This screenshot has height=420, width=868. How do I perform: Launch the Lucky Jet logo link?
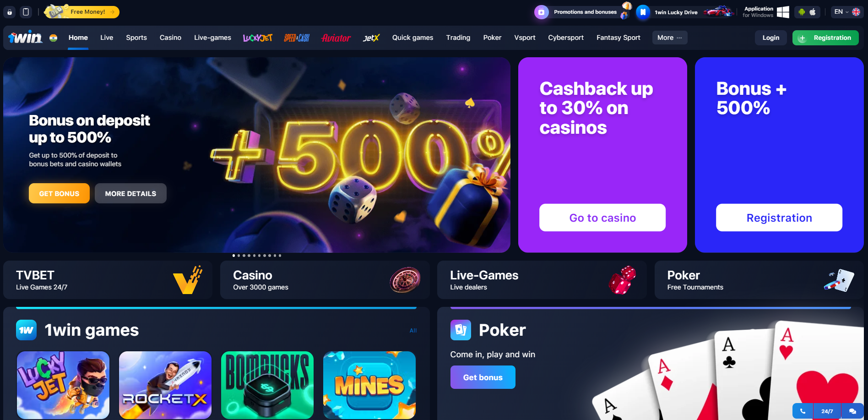(258, 38)
